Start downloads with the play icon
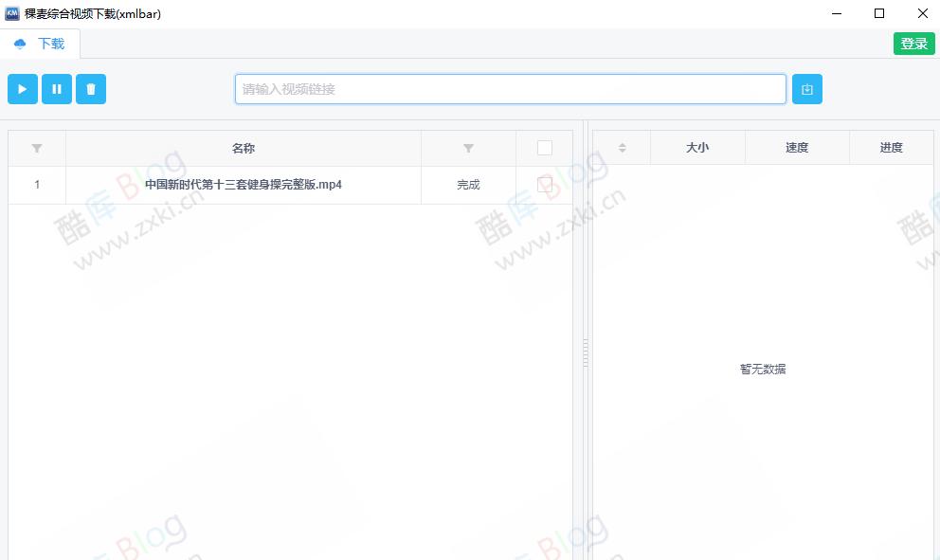The height and width of the screenshot is (560, 940). click(22, 88)
